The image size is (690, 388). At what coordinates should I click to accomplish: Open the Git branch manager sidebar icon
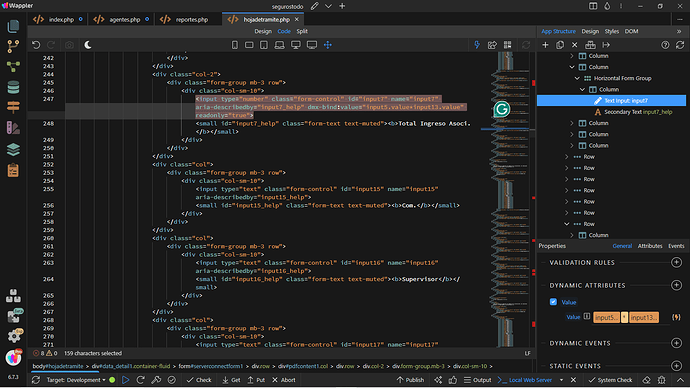(13, 46)
